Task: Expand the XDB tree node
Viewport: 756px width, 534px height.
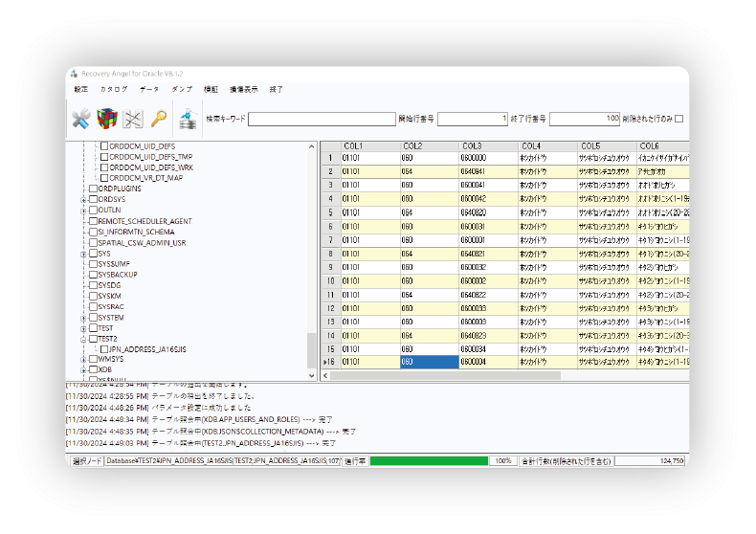Action: (83, 370)
